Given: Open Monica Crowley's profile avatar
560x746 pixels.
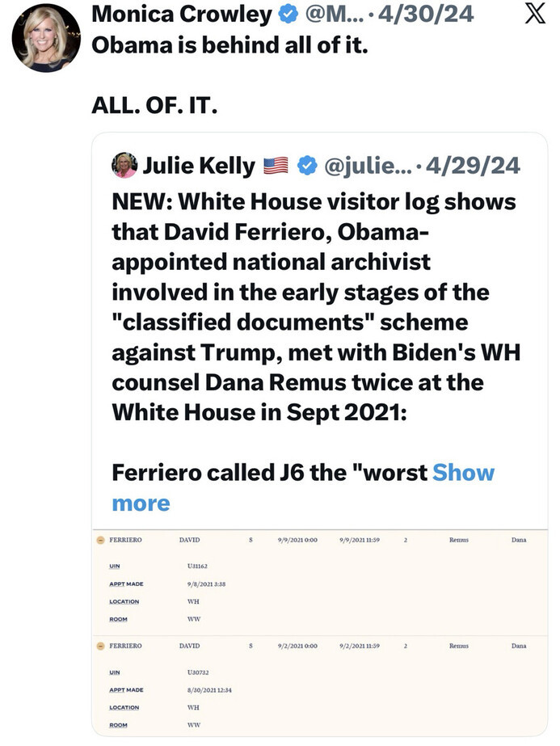Looking at the screenshot, I should click(x=46, y=37).
